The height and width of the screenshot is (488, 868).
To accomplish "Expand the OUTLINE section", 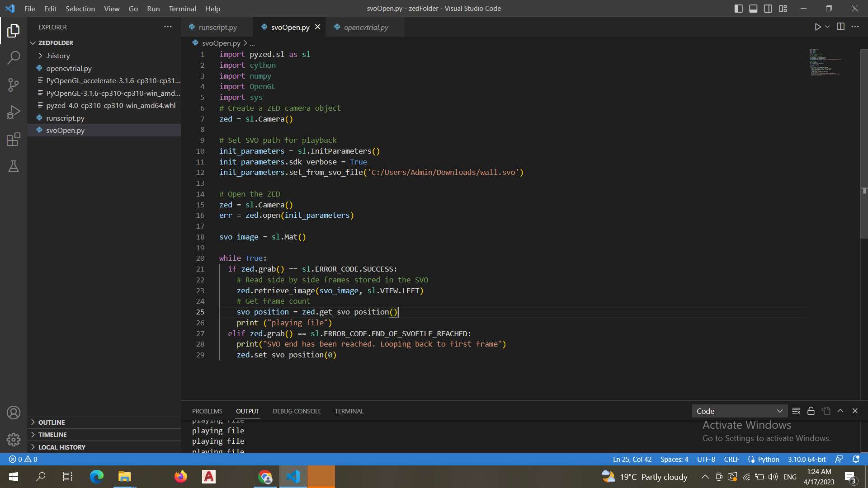I will 52,422.
